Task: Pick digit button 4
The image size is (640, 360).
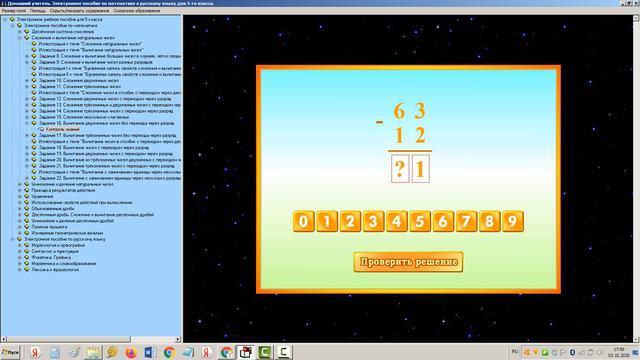Action: [396, 221]
